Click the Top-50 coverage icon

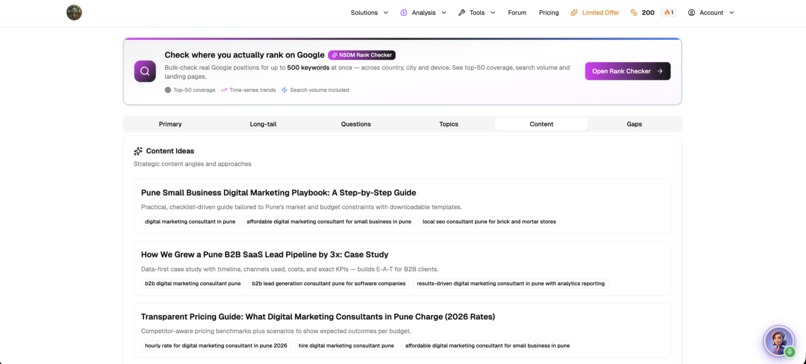click(168, 90)
